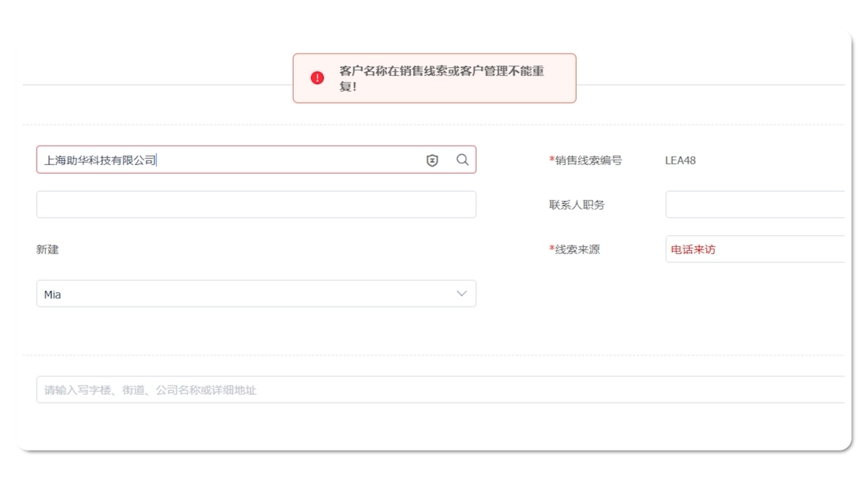The image size is (868, 488).
Task: Click the shield icon in customer name field
Action: (432, 160)
